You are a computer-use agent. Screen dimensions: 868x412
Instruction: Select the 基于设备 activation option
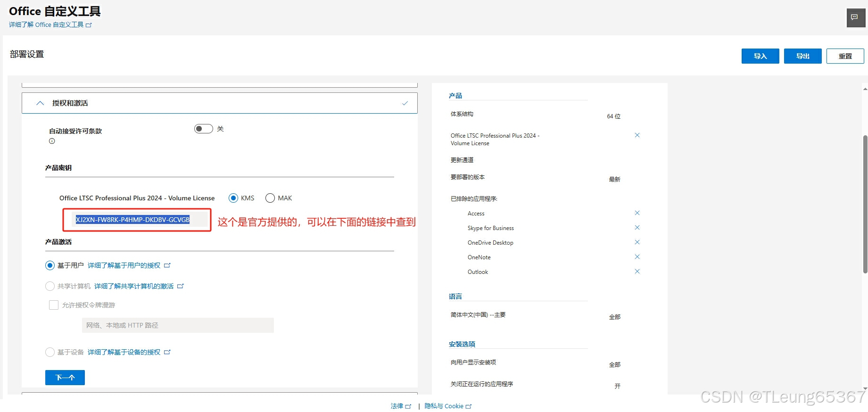pyautogui.click(x=50, y=352)
